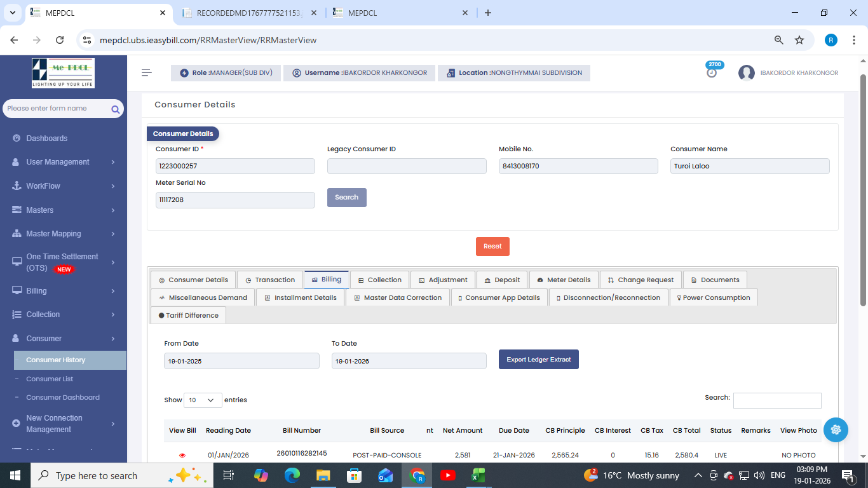Click the Consumer ID input field
The width and height of the screenshot is (868, 488).
click(x=235, y=166)
